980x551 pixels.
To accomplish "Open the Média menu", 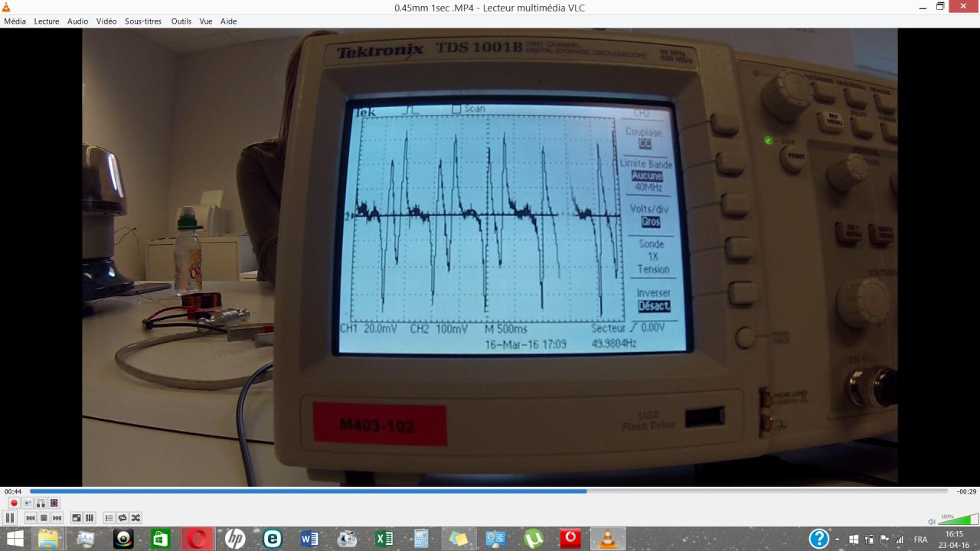I will pos(15,21).
